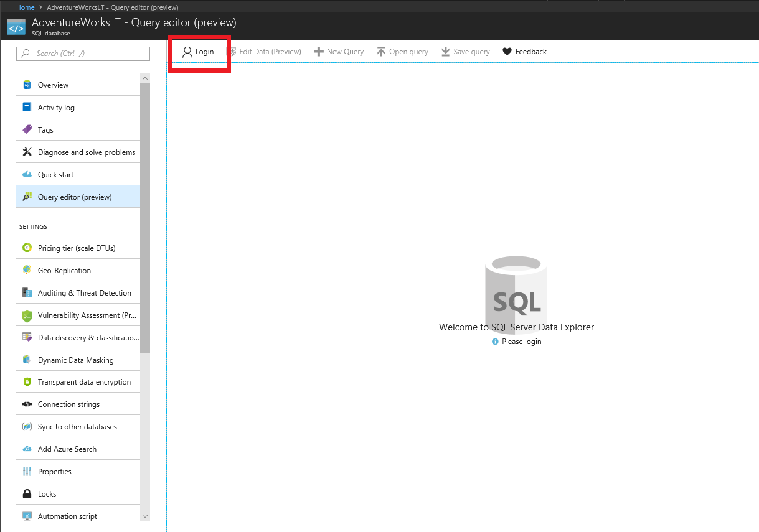Click the 'Please login' info message
Screen dimensions: 759x532
coord(516,342)
